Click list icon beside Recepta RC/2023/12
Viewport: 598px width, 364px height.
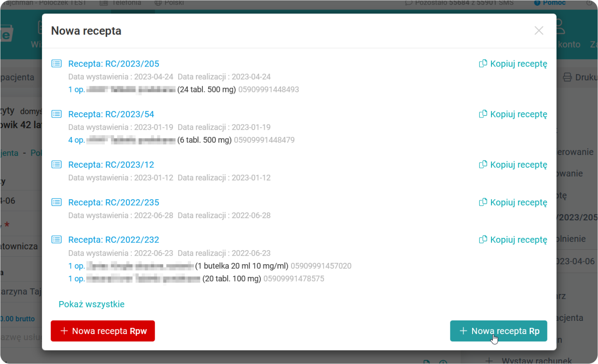pos(56,165)
